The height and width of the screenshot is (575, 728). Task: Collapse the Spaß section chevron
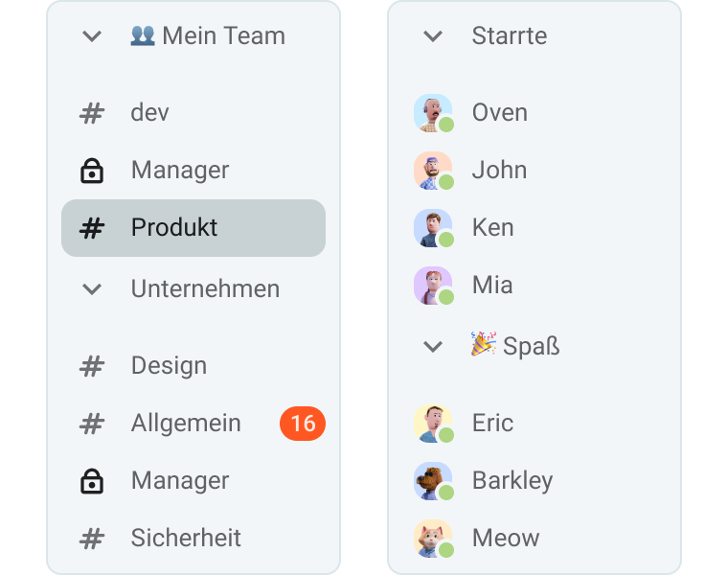tap(433, 346)
